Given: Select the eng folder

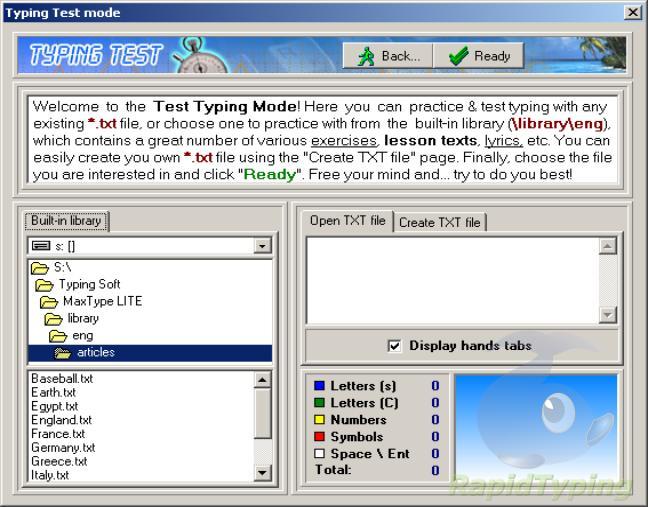Looking at the screenshot, I should [x=150, y=336].
